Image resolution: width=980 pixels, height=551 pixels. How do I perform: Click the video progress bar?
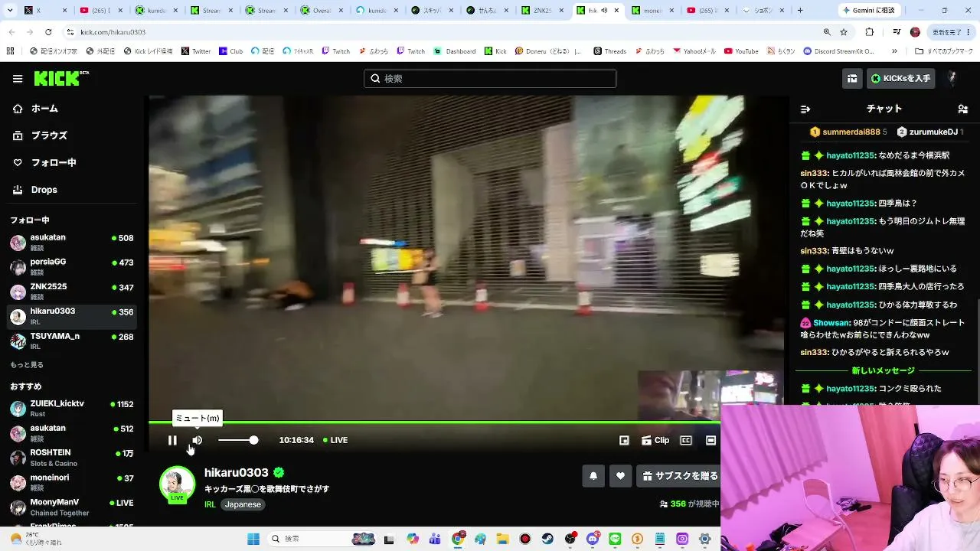434,422
